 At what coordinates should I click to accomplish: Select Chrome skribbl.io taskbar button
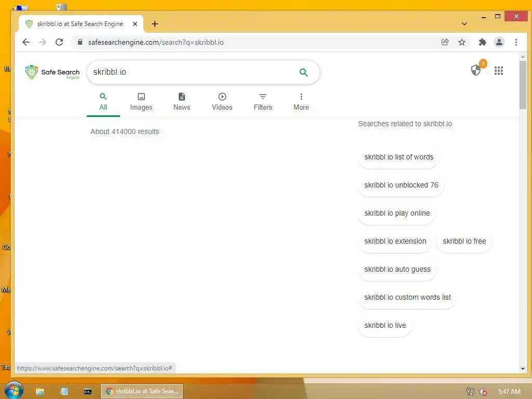(142, 391)
